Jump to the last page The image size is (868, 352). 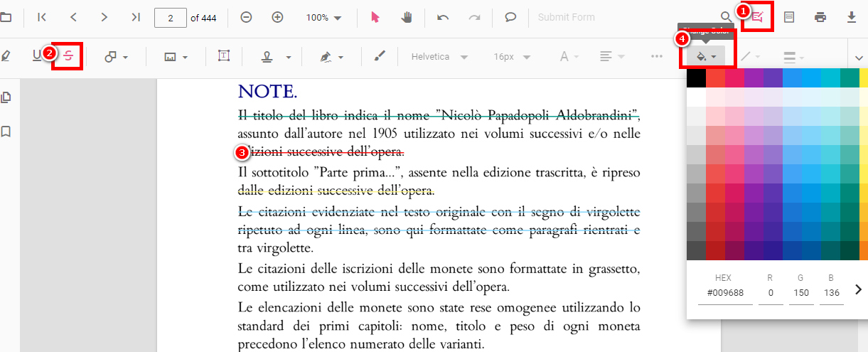tap(136, 17)
